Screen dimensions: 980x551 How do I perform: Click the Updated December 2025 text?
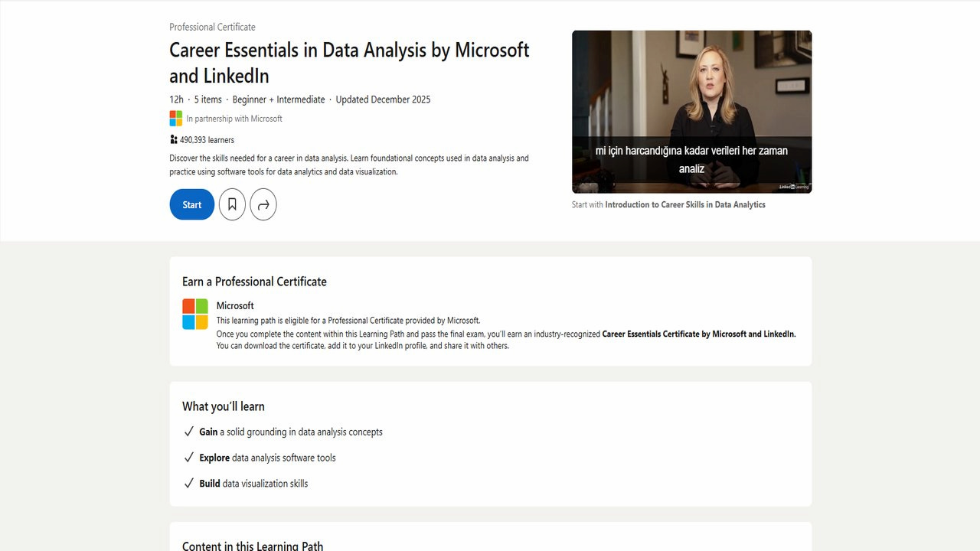click(x=383, y=99)
